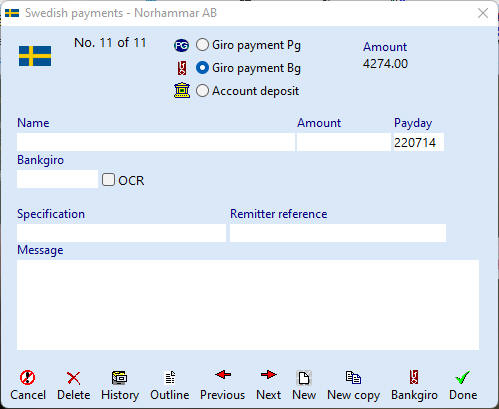This screenshot has width=499, height=409.
Task: Select the Giro payment Bg radio button
Action: coord(202,68)
